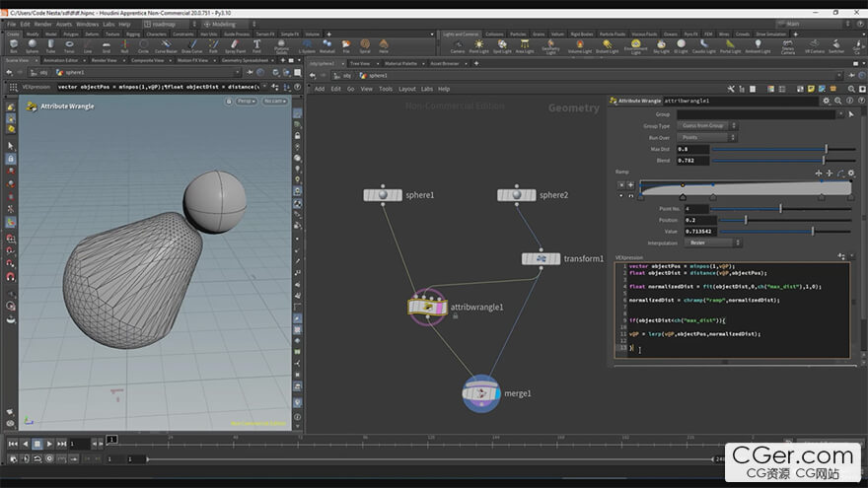Select the attribwrangle1 node
The height and width of the screenshot is (488, 868).
pos(428,308)
